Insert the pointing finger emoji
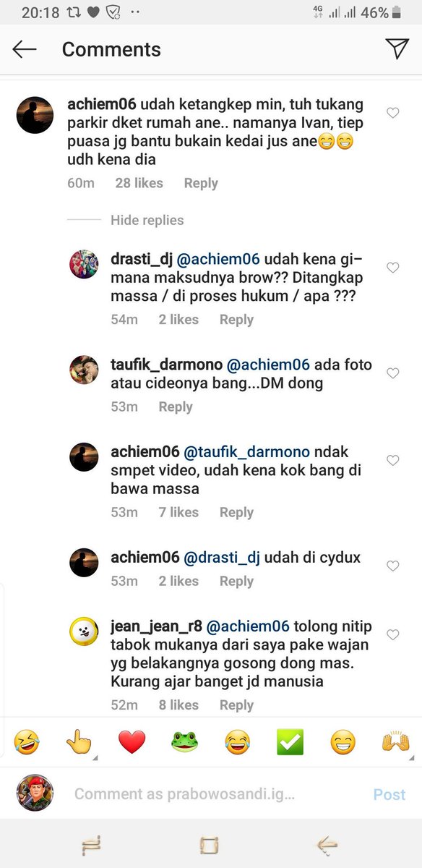Screen dimensions: 422x868 coord(79,742)
